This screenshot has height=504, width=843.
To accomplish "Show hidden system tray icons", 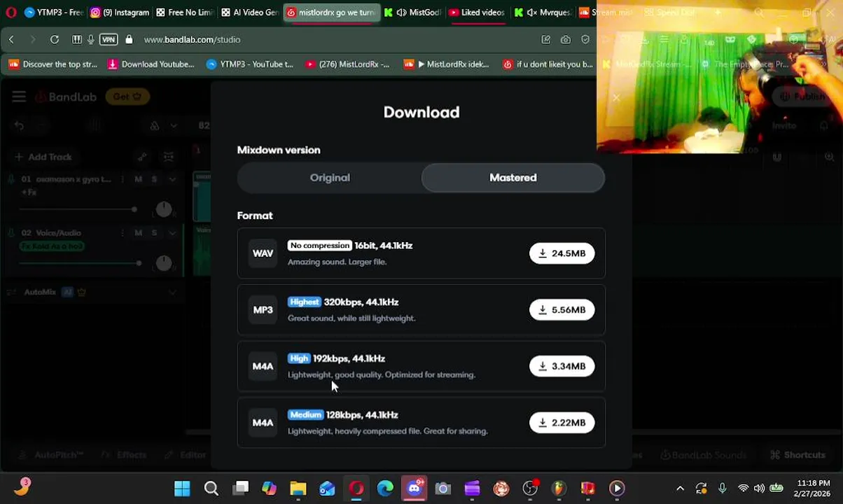I will pyautogui.click(x=680, y=489).
